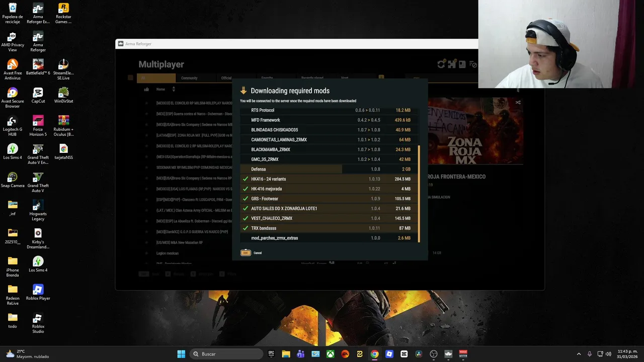Open the volume control in system tray
The width and height of the screenshot is (644, 362).
608,354
